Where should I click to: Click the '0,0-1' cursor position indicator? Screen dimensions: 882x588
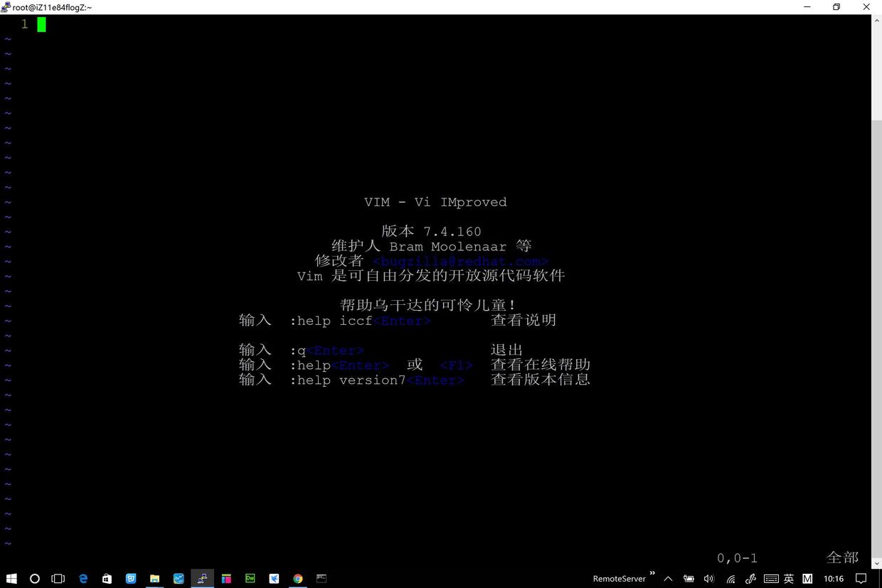pos(737,558)
